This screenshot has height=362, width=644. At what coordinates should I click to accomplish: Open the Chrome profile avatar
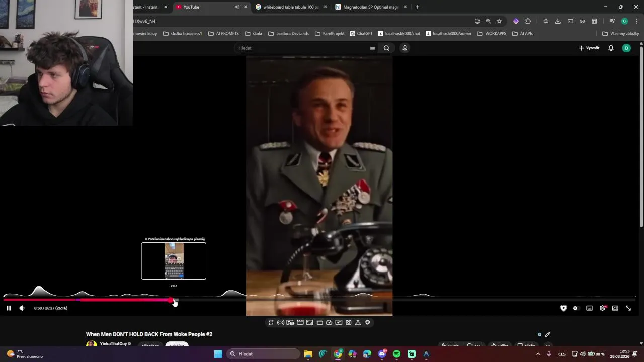pyautogui.click(x=624, y=21)
